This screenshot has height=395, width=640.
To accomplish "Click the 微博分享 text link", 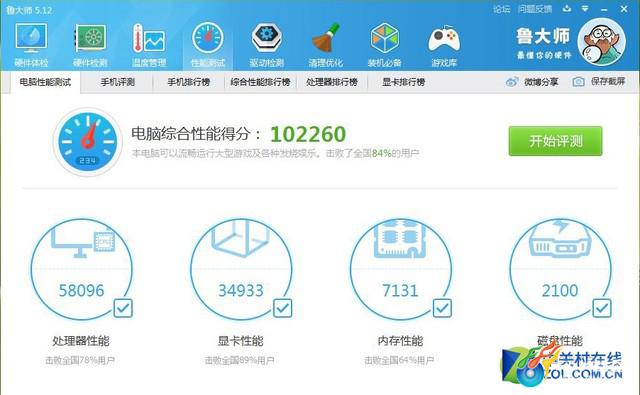I will 541,82.
